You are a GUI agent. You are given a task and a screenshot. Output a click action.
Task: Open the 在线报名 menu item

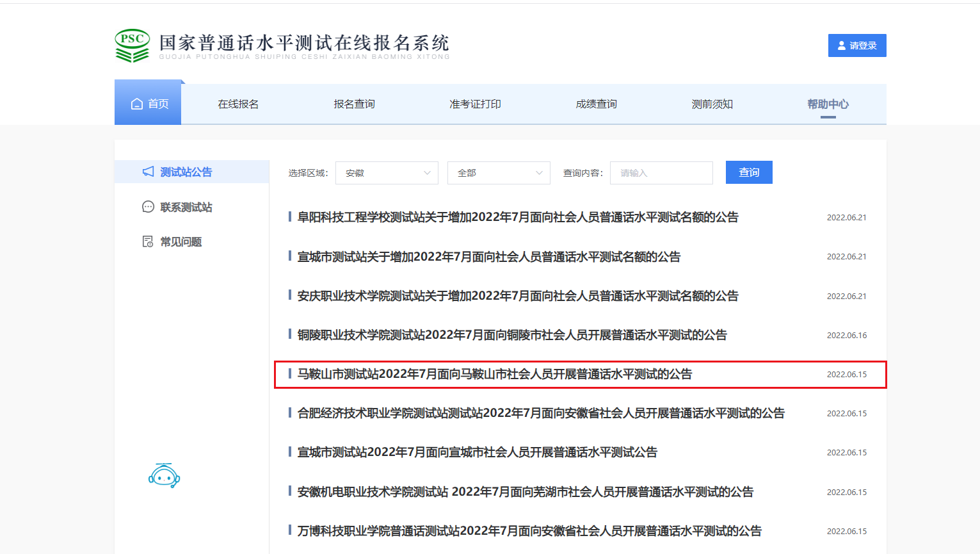coord(238,104)
